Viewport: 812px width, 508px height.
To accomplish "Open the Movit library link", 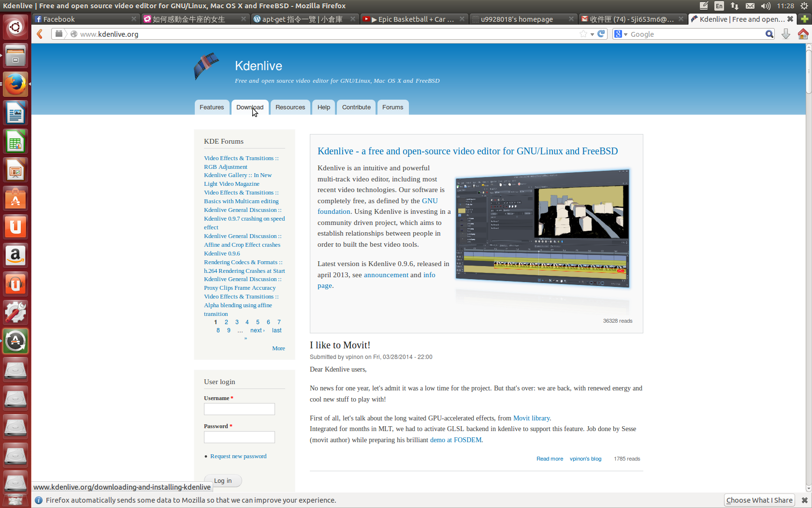I will click(531, 418).
